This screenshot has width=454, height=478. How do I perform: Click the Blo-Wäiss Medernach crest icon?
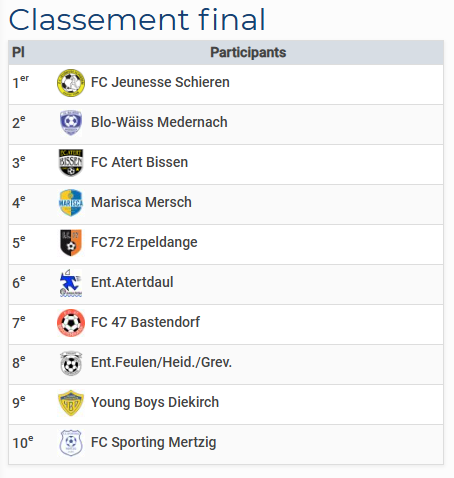click(x=71, y=123)
